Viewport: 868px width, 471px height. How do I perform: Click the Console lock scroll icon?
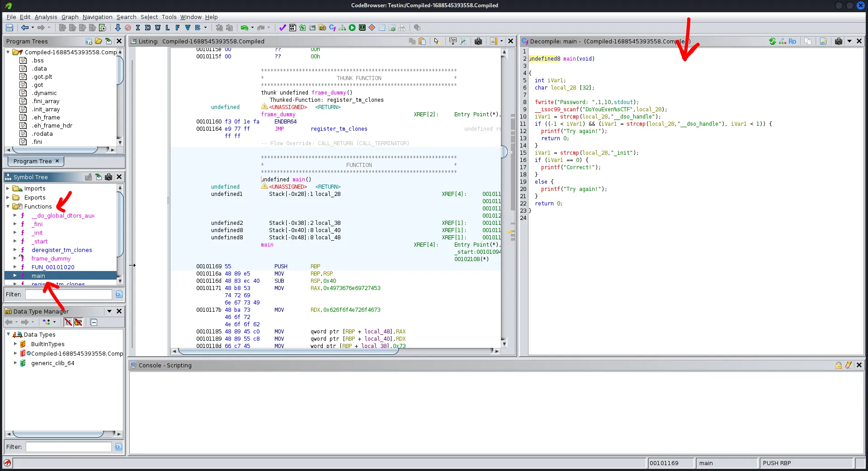pos(839,365)
